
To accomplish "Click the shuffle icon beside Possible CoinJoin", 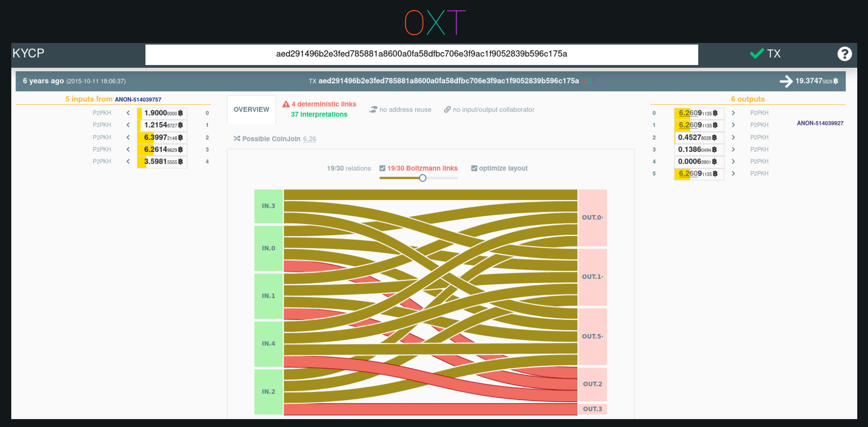I will tap(237, 139).
